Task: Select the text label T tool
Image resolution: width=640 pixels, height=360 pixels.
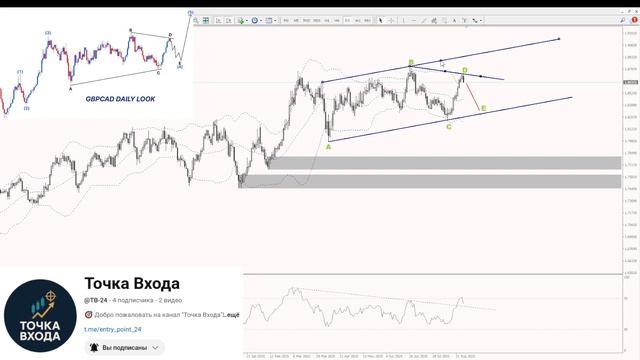Action: click(464, 20)
